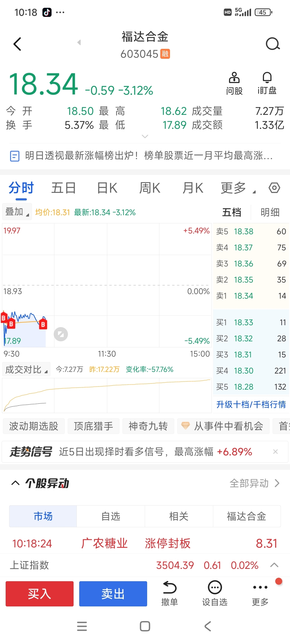290x644 pixels.
Task: Select the 明细 trade detail tab
Action: [270, 212]
